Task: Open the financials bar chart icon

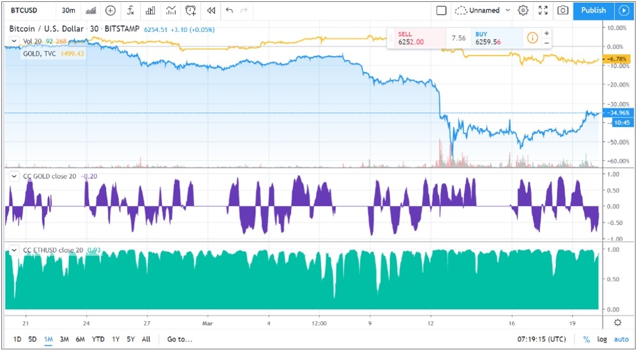Action: tap(150, 10)
